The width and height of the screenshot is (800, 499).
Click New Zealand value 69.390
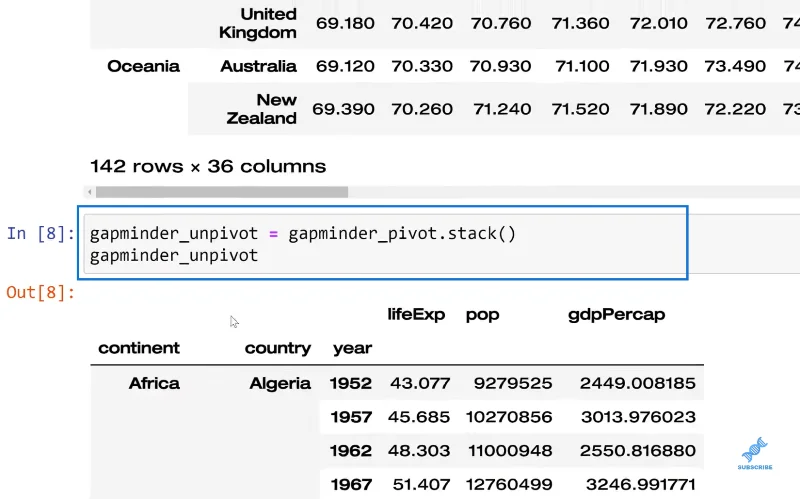click(x=343, y=109)
